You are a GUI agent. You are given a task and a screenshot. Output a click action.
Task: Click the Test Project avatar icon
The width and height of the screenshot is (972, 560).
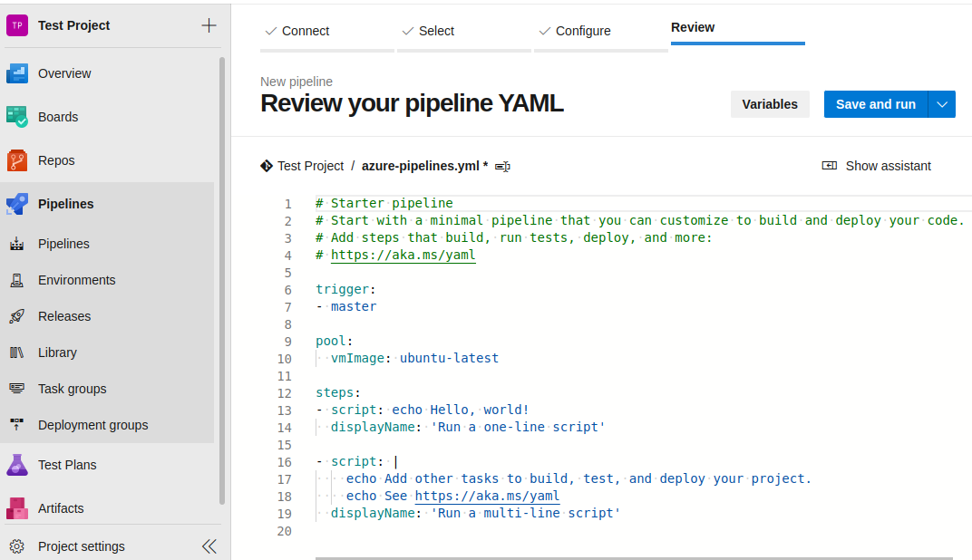(x=17, y=25)
